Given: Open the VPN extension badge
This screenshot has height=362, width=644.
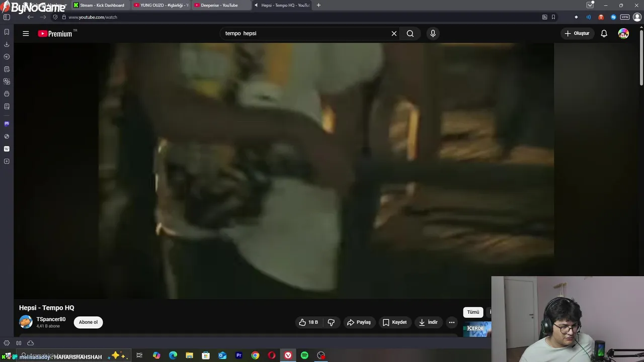Looking at the screenshot, I should tap(625, 17).
